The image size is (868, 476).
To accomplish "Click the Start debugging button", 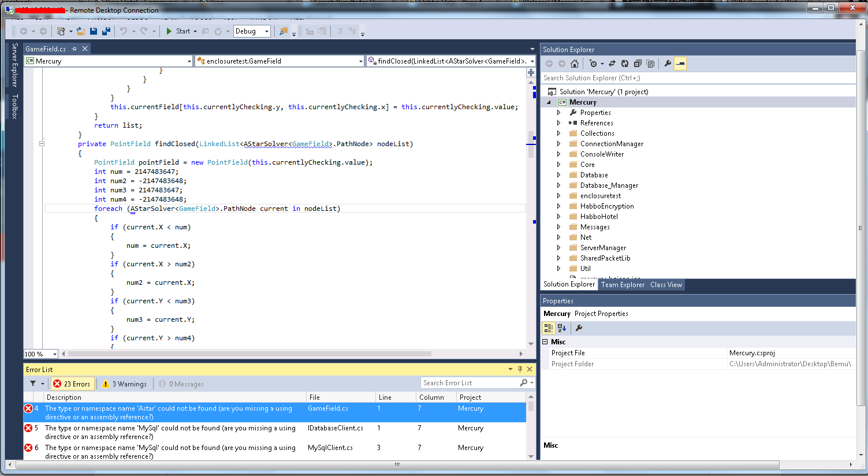I will [178, 31].
